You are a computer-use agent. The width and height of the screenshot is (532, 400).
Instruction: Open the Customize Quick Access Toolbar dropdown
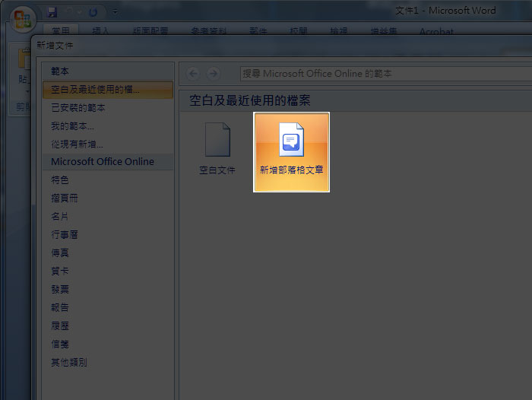pyautogui.click(x=116, y=12)
